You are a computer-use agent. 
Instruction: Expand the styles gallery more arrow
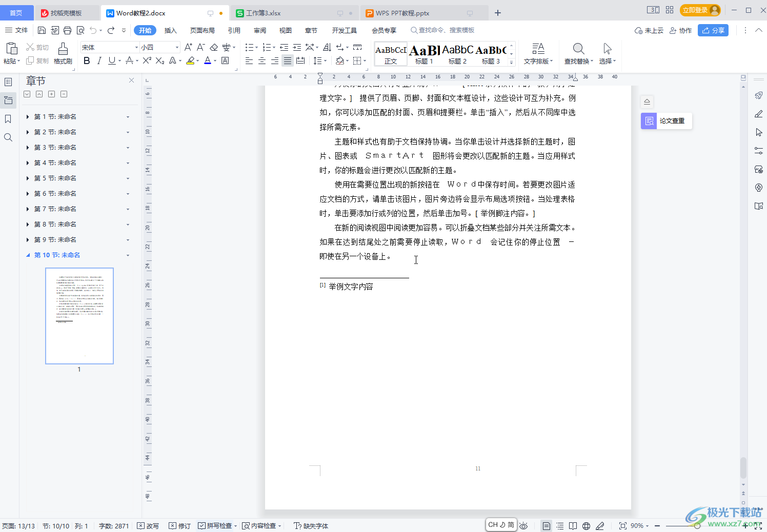click(511, 63)
